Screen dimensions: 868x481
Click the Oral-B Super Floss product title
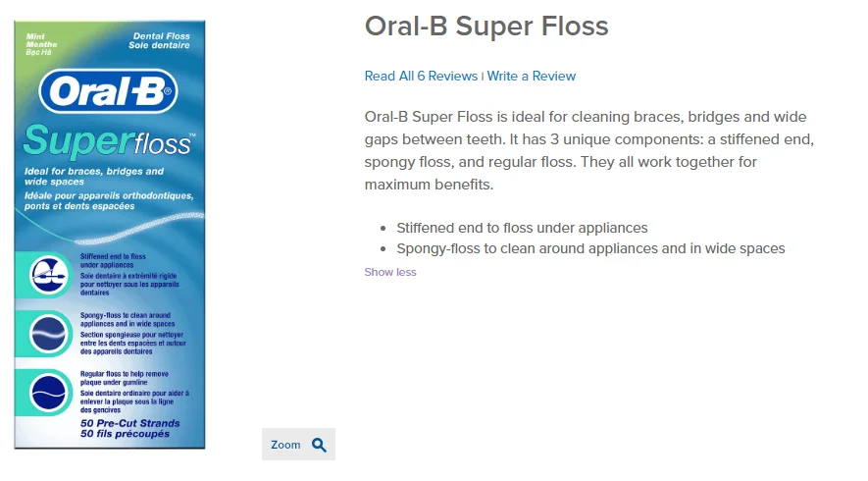[x=486, y=27]
